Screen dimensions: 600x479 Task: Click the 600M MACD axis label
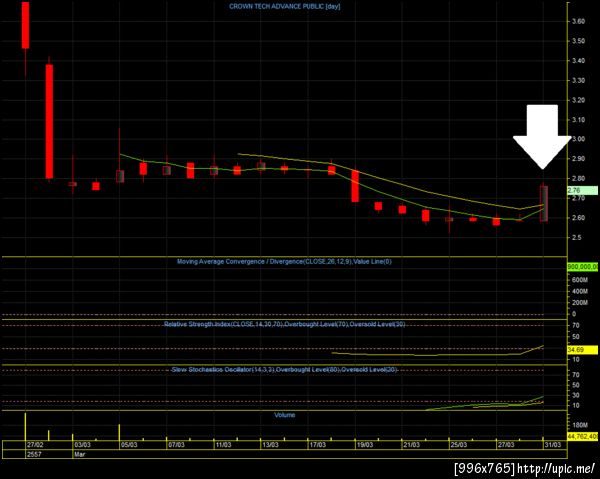[x=580, y=280]
